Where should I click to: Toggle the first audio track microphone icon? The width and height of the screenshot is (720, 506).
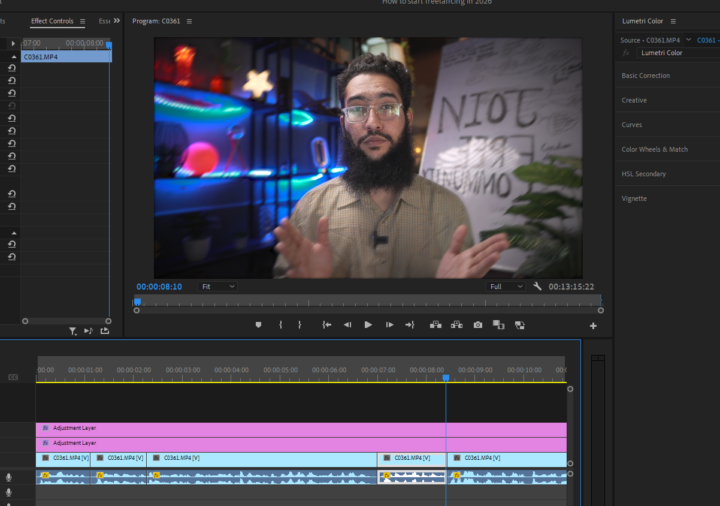coord(10,478)
